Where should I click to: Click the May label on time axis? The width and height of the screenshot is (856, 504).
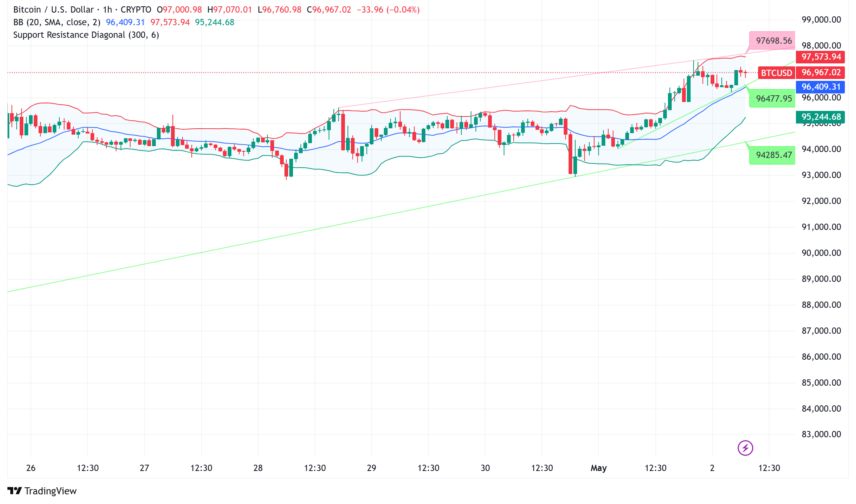[599, 468]
